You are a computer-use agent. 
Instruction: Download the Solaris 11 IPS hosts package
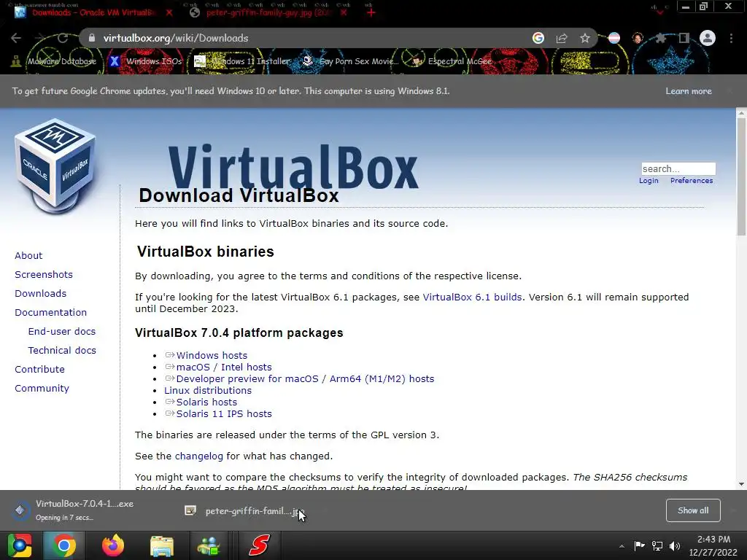tap(224, 414)
